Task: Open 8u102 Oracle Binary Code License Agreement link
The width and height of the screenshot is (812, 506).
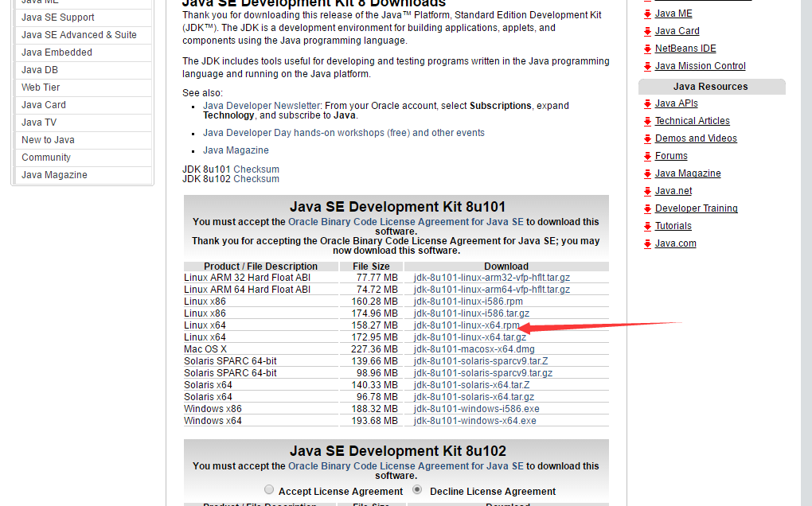Action: [x=405, y=466]
